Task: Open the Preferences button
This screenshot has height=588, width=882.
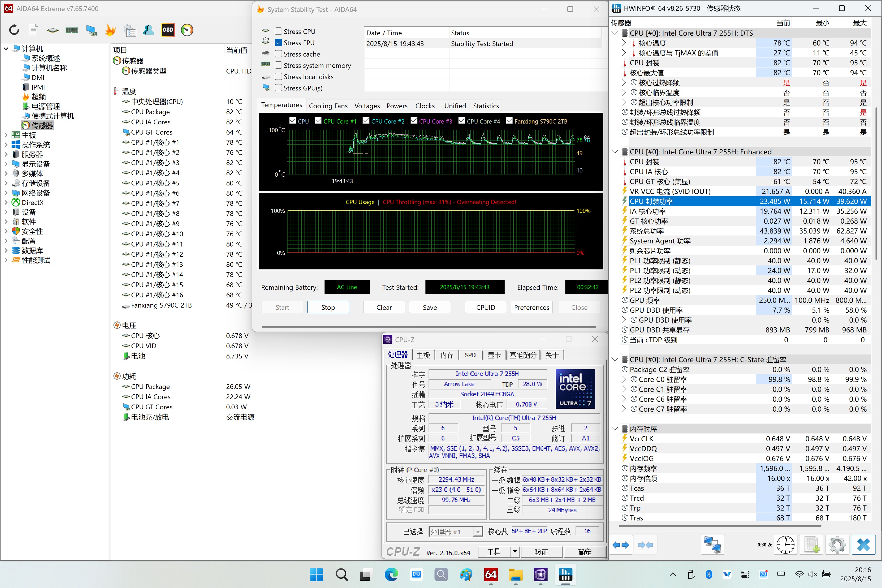Action: click(x=531, y=307)
